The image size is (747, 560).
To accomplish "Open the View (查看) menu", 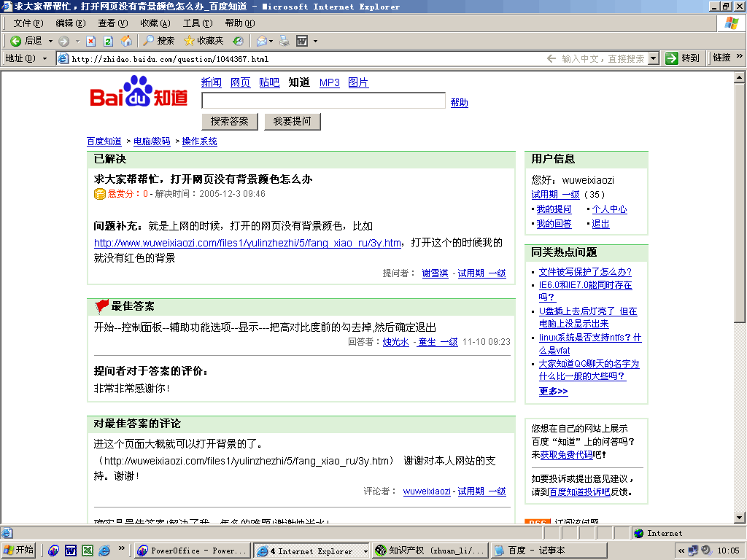I will (113, 23).
